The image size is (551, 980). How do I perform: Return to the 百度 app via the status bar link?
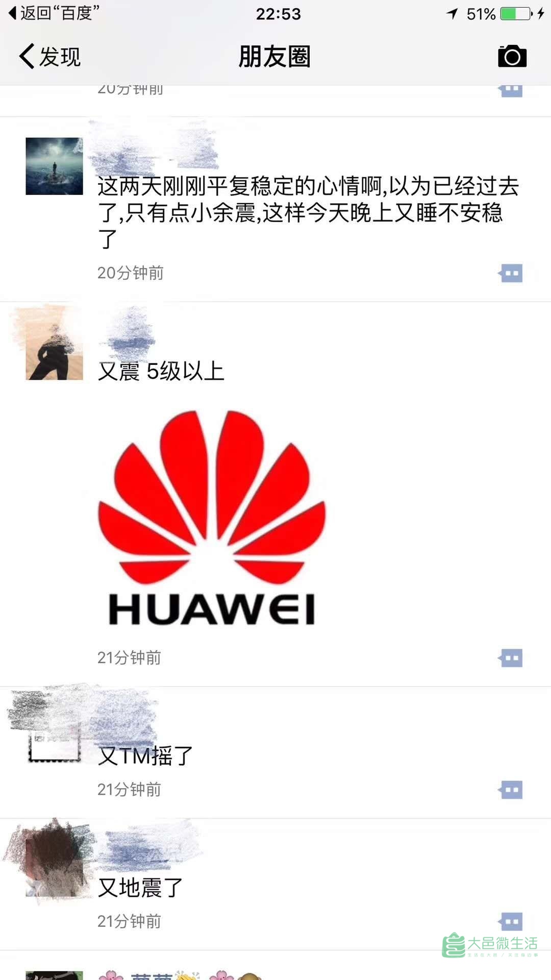click(54, 13)
